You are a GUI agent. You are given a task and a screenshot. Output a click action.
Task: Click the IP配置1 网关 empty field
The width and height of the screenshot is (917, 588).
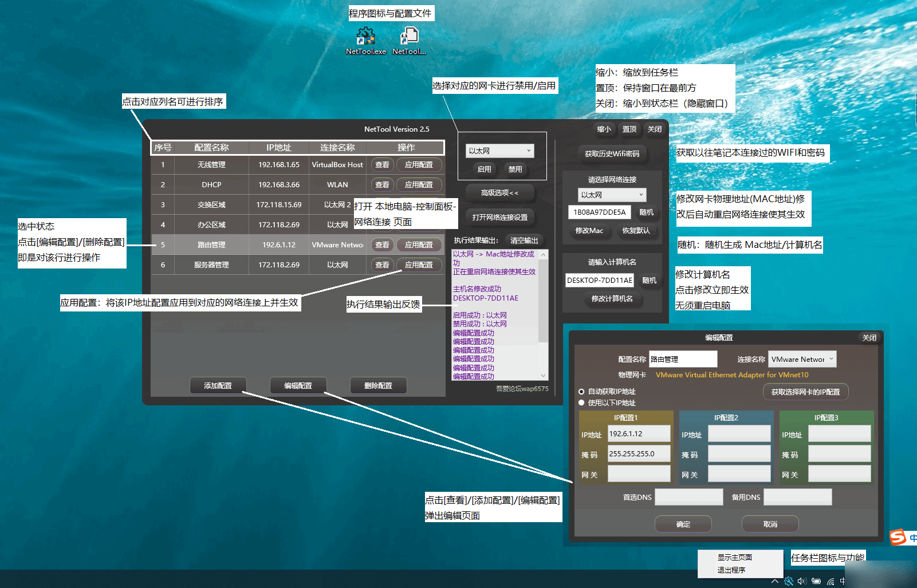(639, 474)
